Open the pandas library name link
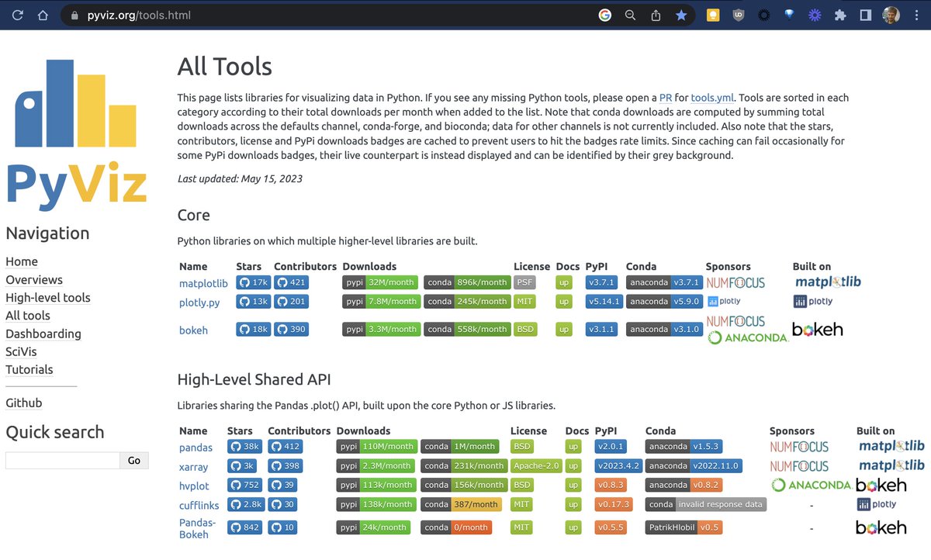The height and width of the screenshot is (560, 931). [196, 448]
